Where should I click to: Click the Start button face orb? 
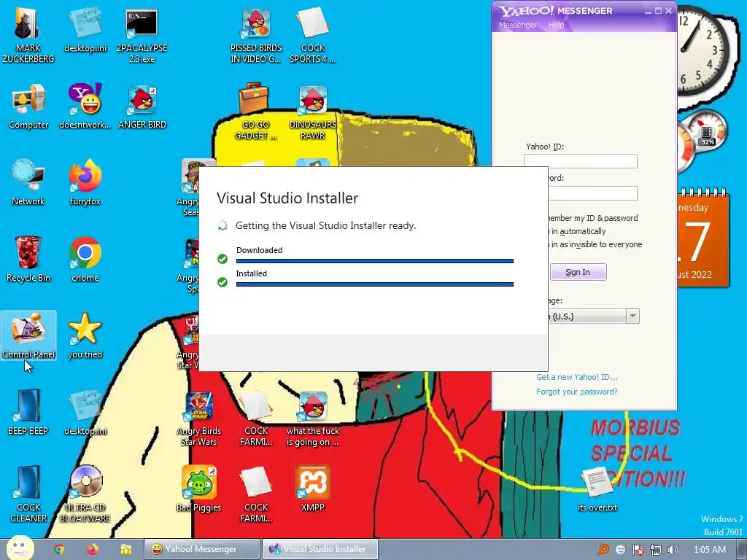tap(20, 548)
